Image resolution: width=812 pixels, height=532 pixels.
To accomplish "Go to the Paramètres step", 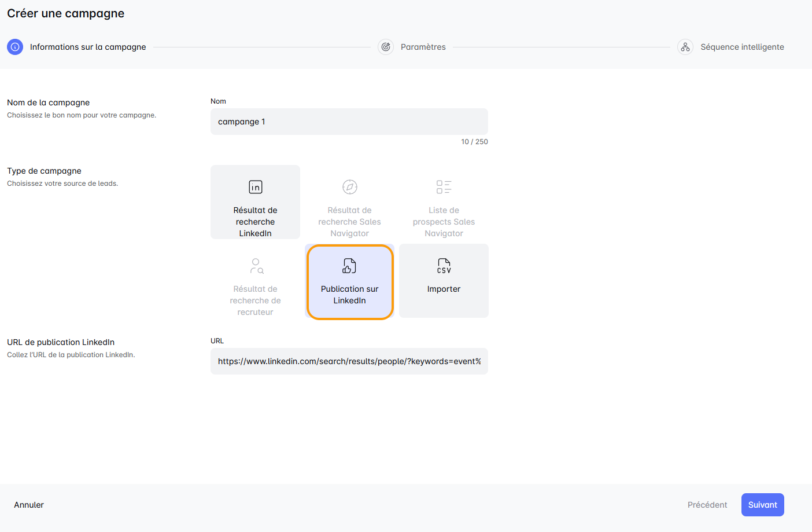I will (x=423, y=47).
